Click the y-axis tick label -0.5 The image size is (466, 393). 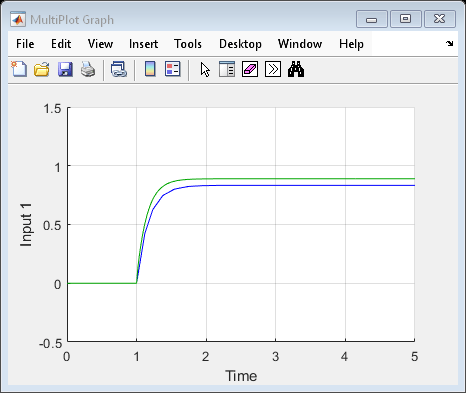click(51, 343)
